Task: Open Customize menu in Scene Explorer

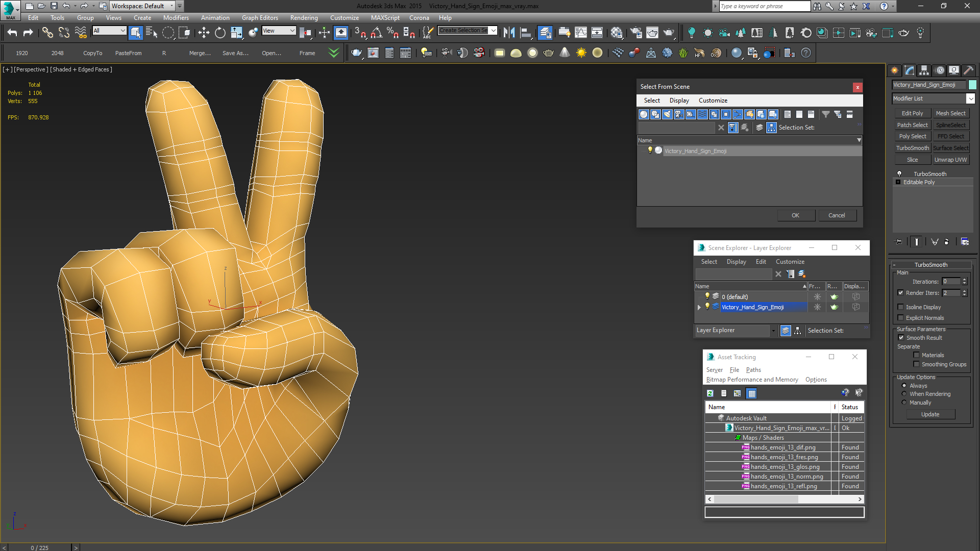Action: pos(790,262)
